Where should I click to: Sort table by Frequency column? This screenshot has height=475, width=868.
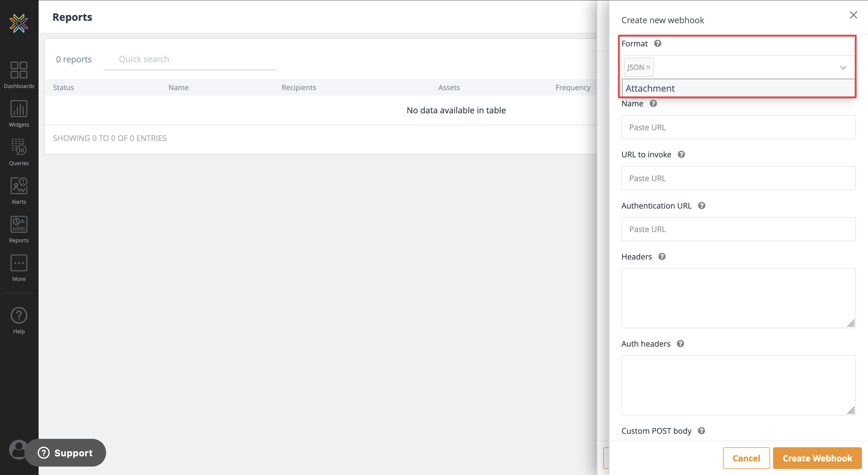pos(573,88)
